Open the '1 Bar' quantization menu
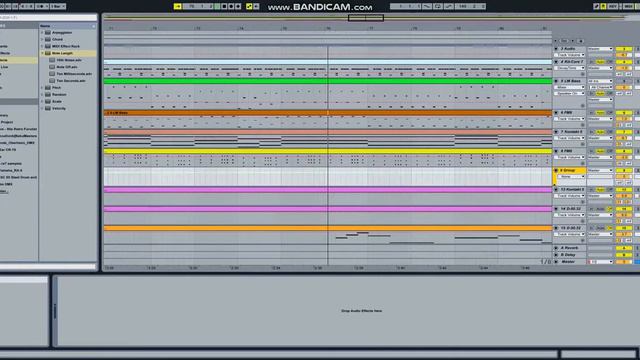 click(x=58, y=7)
